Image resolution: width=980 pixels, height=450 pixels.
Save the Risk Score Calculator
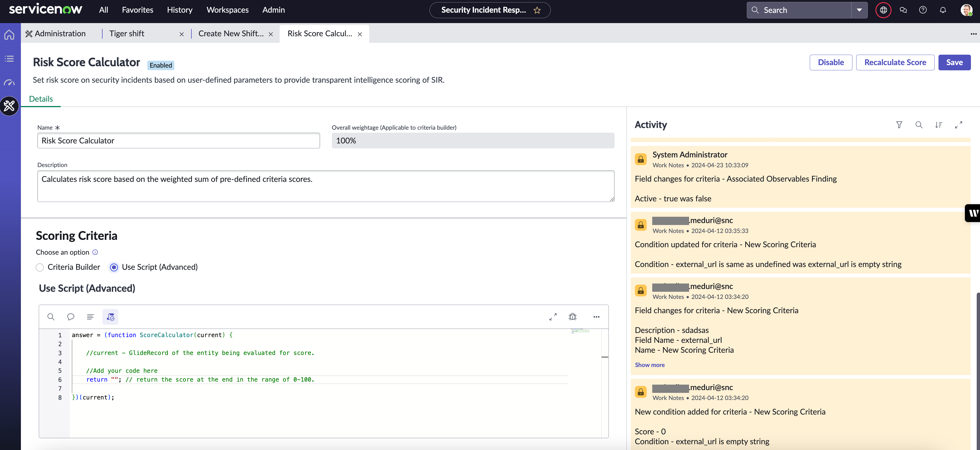954,62
